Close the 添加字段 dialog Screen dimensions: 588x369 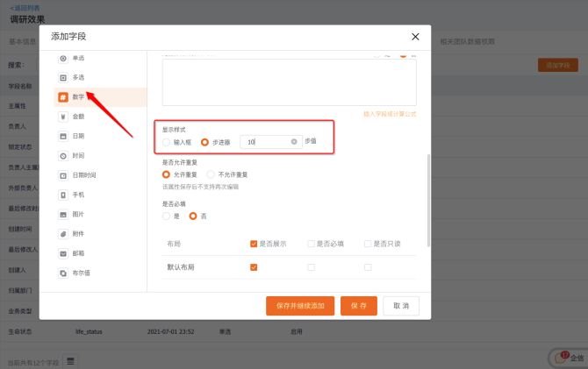(x=415, y=36)
